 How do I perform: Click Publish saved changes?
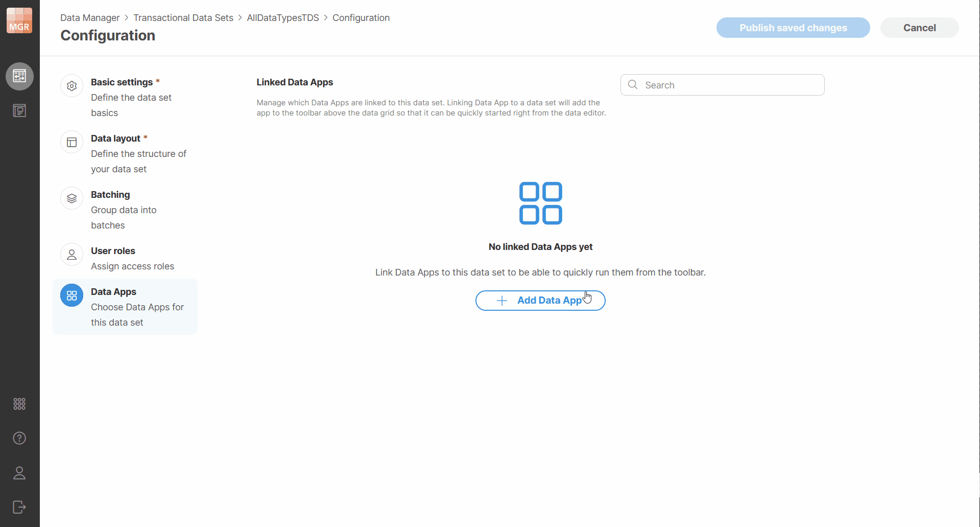point(793,28)
